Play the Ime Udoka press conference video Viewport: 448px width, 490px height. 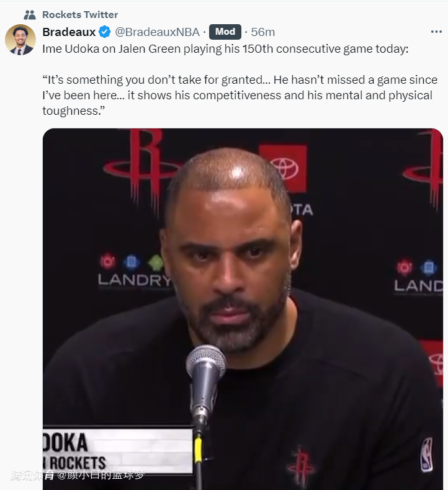point(243,309)
